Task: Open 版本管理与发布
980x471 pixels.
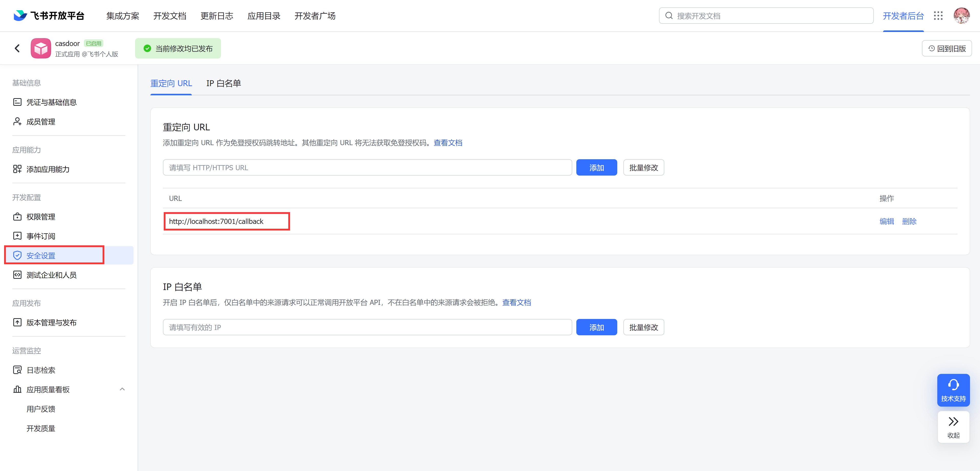Action: click(51, 322)
